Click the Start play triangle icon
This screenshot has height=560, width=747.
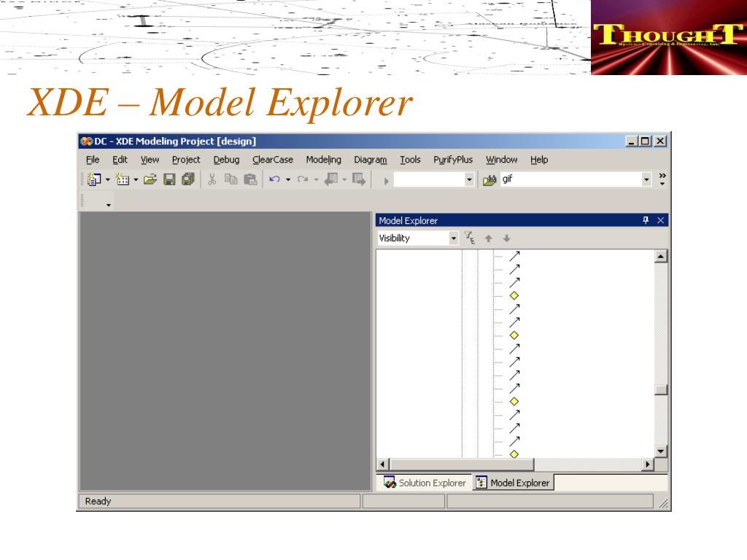(387, 181)
